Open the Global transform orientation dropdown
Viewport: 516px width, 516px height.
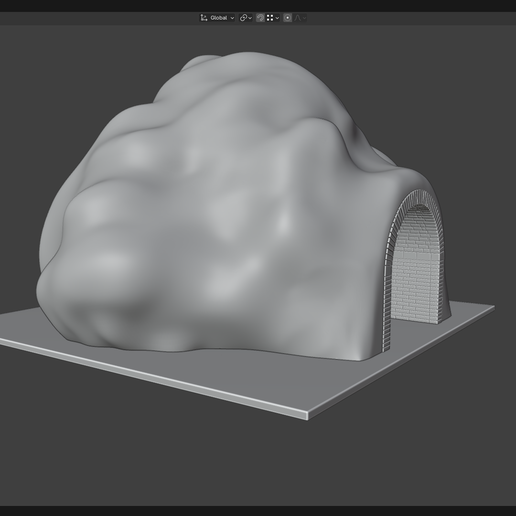pyautogui.click(x=217, y=18)
